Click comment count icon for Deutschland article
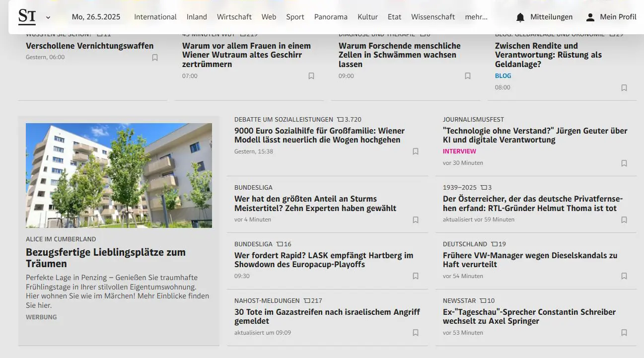Viewport: 644px width, 358px height. point(495,244)
